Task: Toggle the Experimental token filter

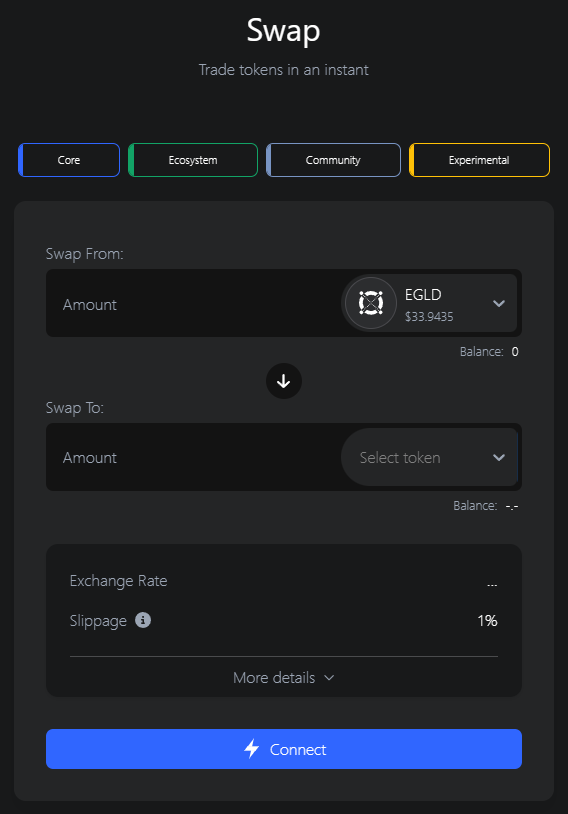Action: [479, 160]
